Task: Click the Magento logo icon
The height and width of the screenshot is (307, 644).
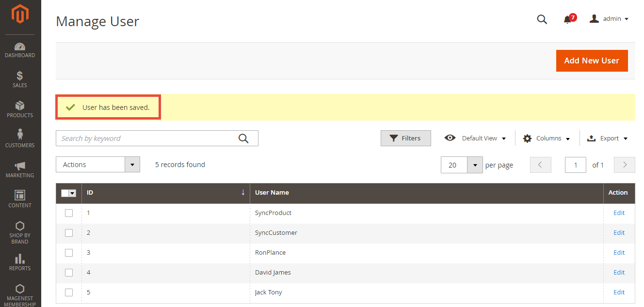Action: click(x=20, y=15)
